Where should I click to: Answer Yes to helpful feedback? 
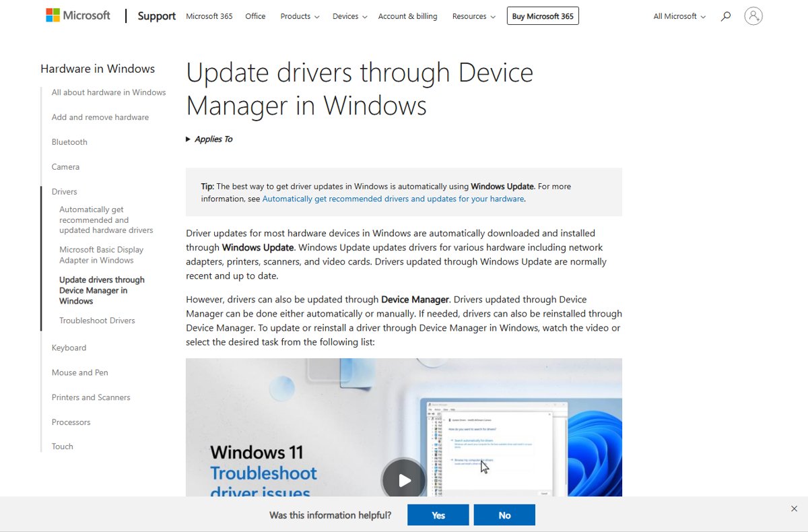tap(438, 515)
